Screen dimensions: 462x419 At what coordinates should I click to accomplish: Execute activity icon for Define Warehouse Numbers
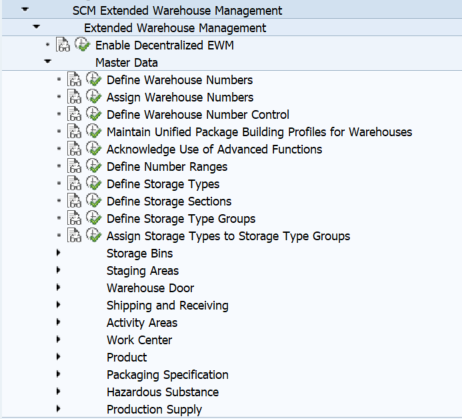click(x=94, y=79)
